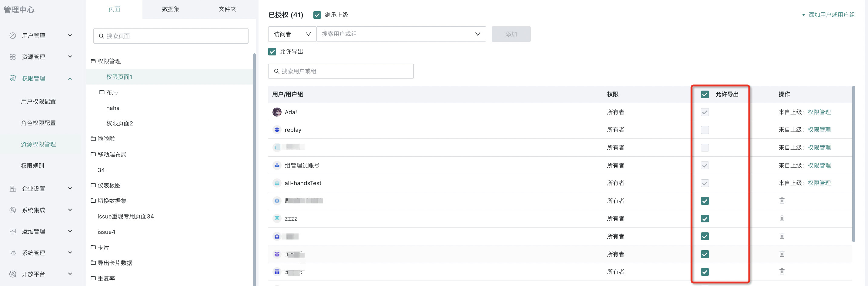
Task: Uncheck the 继承上级 inherit checkbox
Action: [x=317, y=15]
